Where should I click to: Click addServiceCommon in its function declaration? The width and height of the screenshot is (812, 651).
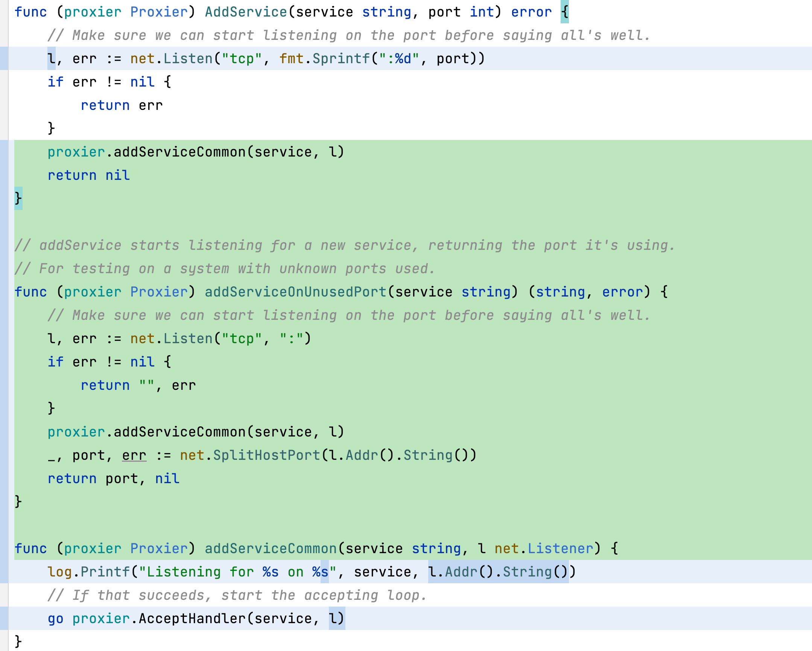pos(271,549)
